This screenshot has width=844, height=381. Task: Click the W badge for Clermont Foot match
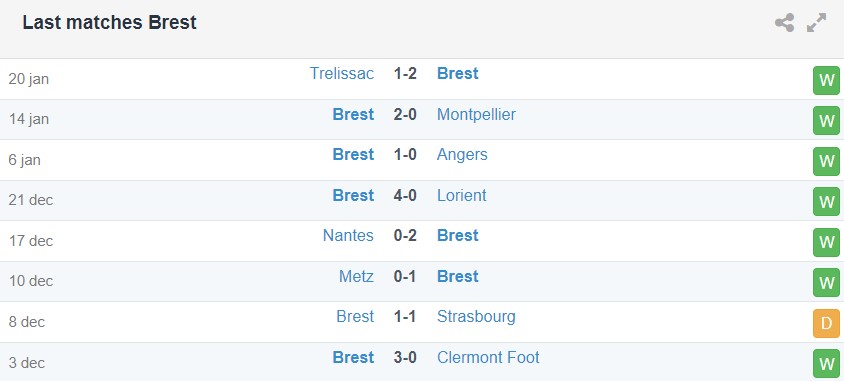[826, 364]
